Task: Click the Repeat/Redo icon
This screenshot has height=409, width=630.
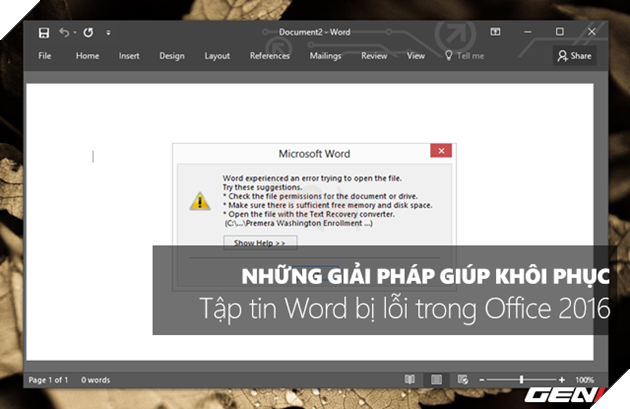Action: coord(88,33)
